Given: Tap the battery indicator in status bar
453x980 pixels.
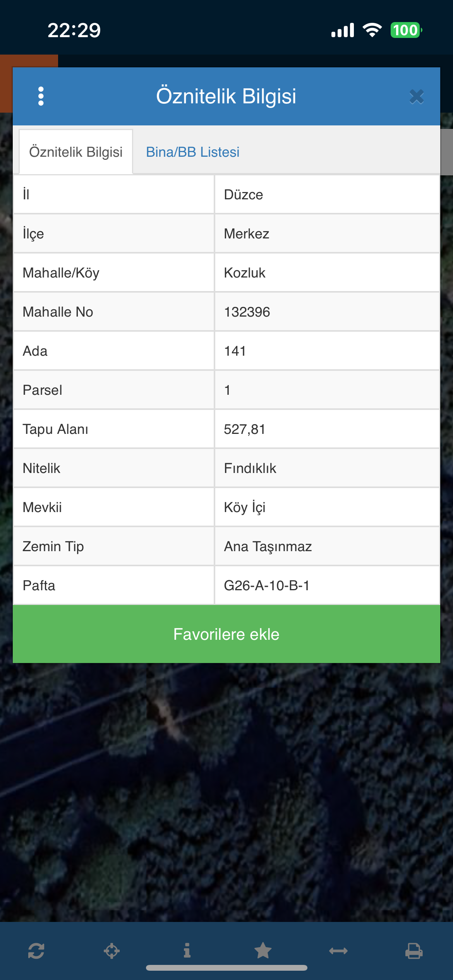Looking at the screenshot, I should click(x=406, y=30).
